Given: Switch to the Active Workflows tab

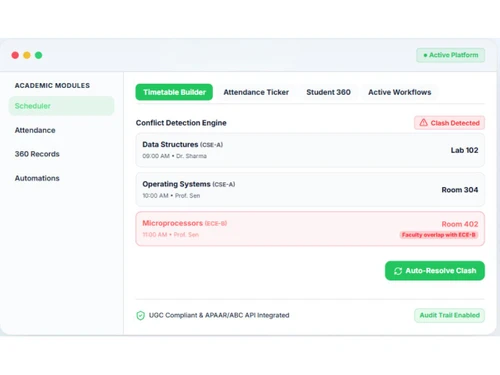Looking at the screenshot, I should point(399,92).
